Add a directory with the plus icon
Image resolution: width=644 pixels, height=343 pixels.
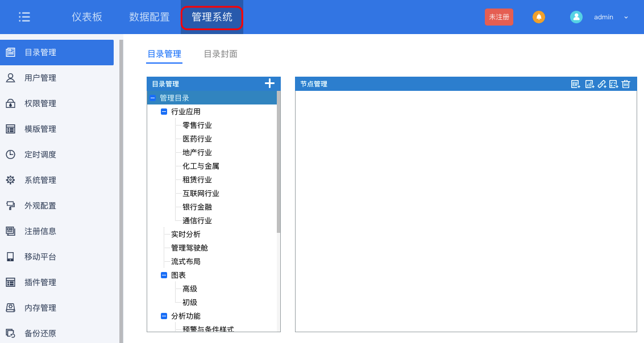[x=269, y=83]
